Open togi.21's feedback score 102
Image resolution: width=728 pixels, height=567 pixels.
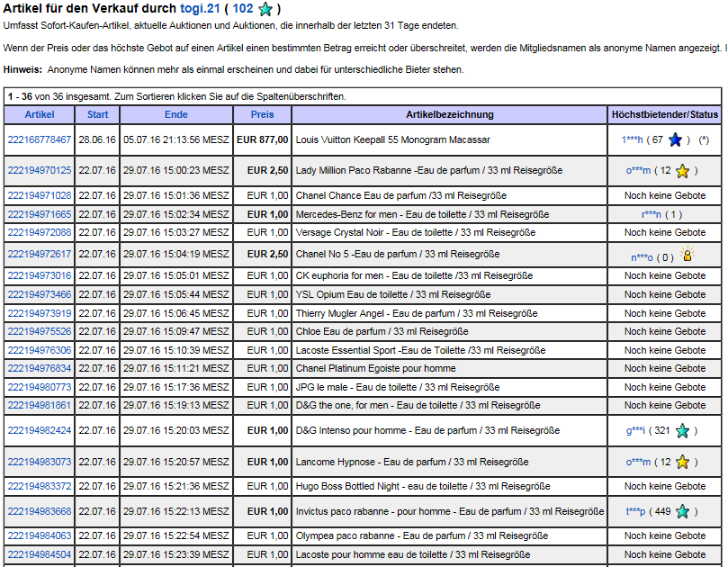click(x=243, y=8)
